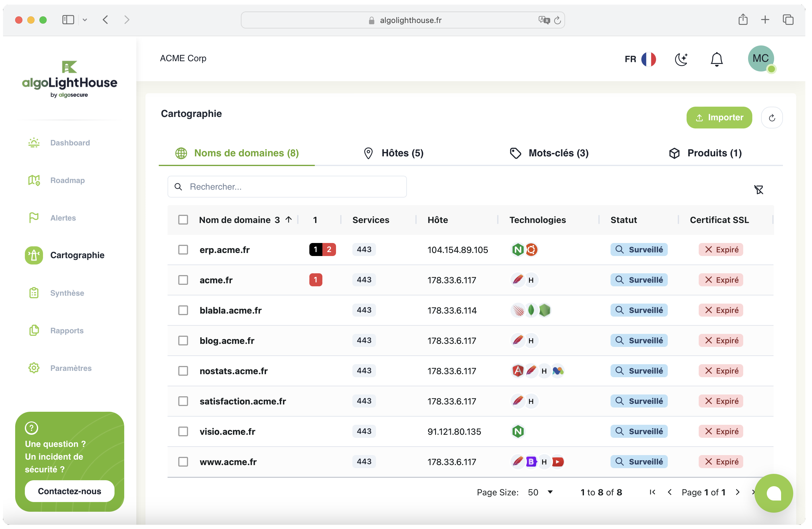Open the chat bubble in the bottom corner
Viewport: 812px width, 529px height.
(774, 493)
